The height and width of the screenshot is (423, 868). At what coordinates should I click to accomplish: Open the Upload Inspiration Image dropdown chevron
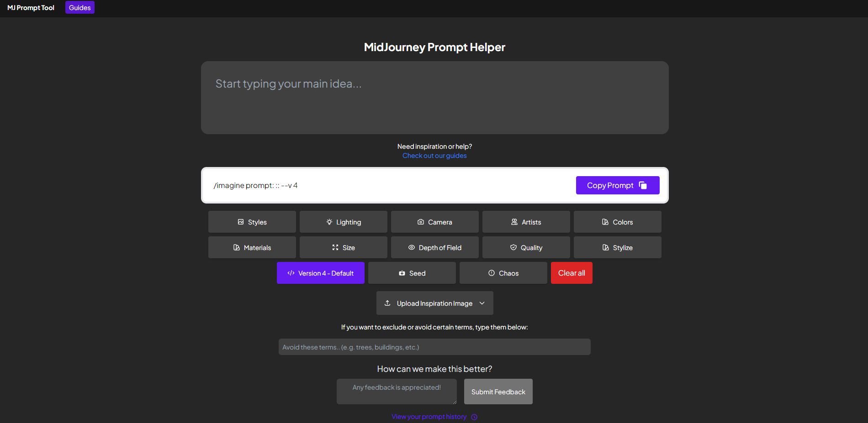(482, 303)
